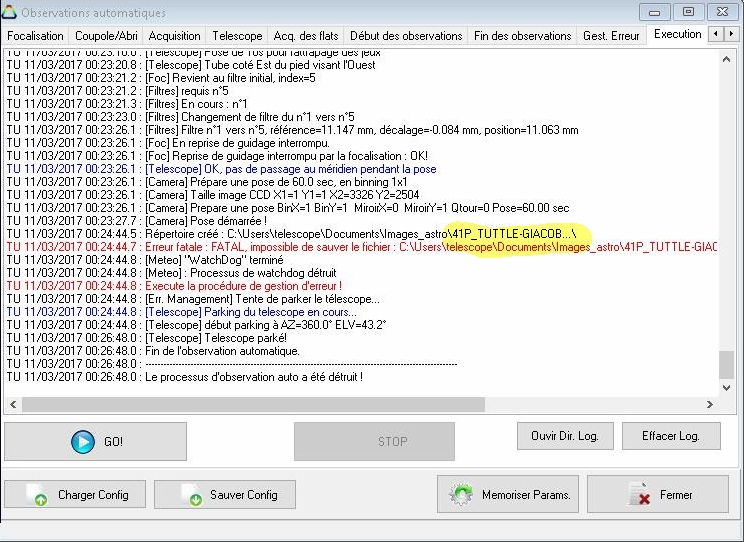Switch to the Focalisation tab

(35, 36)
